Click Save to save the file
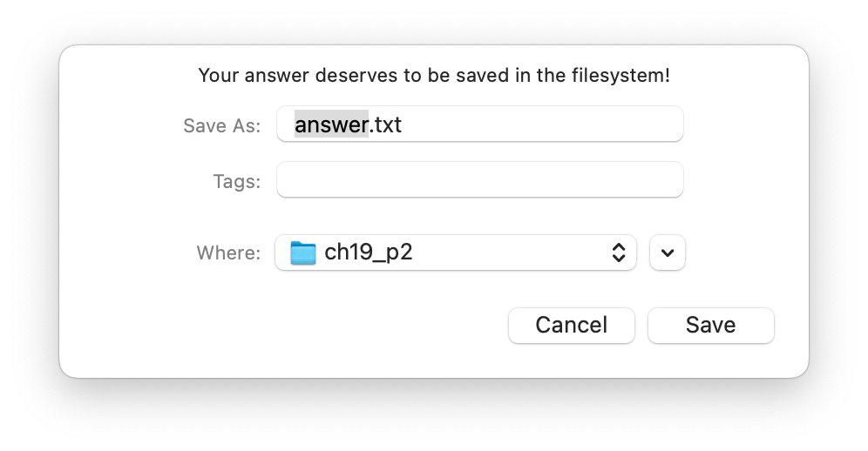868x451 pixels. [711, 326]
